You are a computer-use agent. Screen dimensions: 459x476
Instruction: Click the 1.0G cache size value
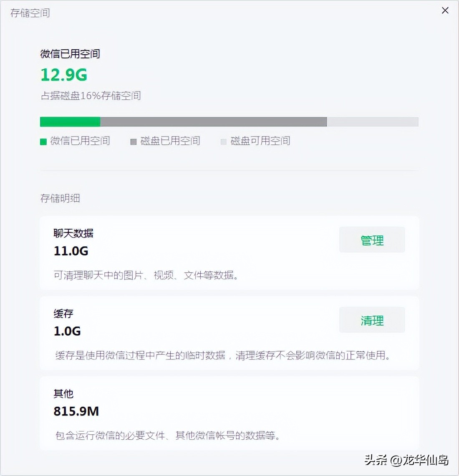click(67, 331)
